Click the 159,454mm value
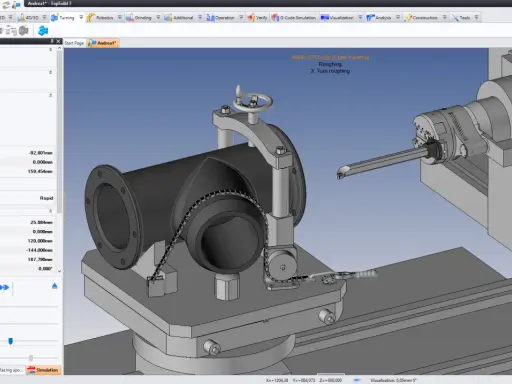Viewport: 512px width, 384px height. (40, 171)
